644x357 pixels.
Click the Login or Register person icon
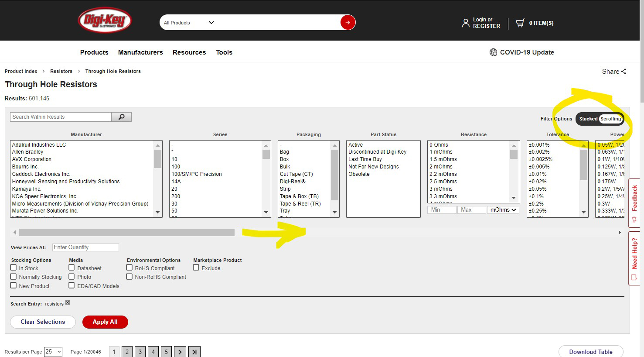[466, 23]
